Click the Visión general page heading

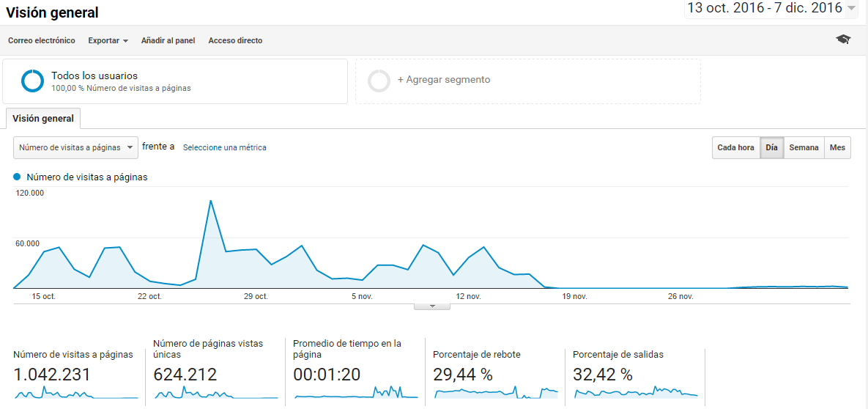pyautogui.click(x=52, y=12)
